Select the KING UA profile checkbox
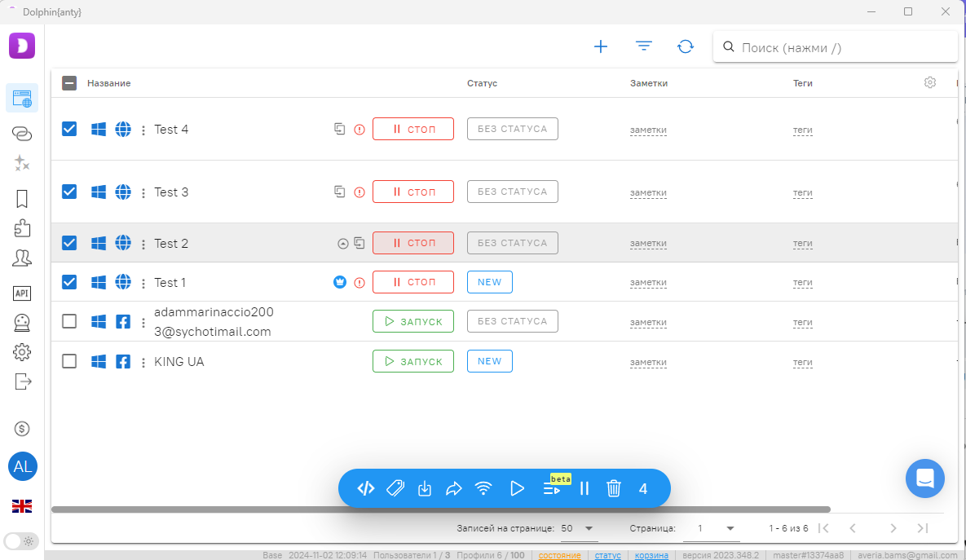This screenshot has width=966, height=560. point(69,361)
